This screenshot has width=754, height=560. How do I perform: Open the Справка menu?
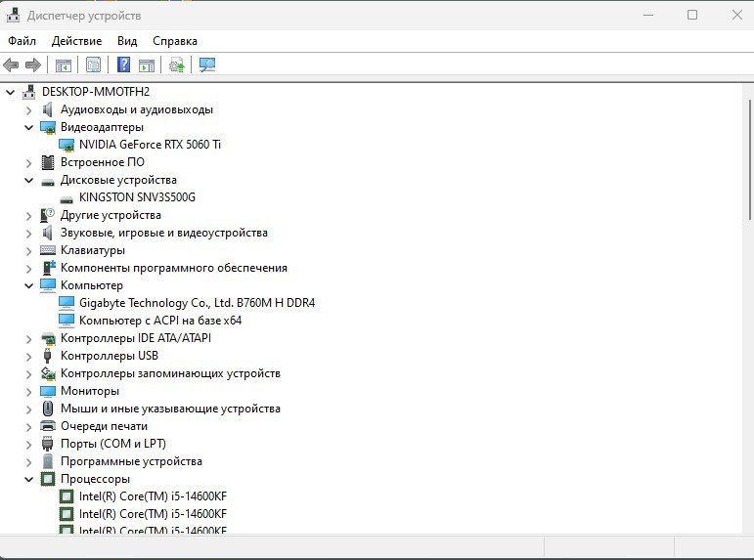(x=175, y=41)
